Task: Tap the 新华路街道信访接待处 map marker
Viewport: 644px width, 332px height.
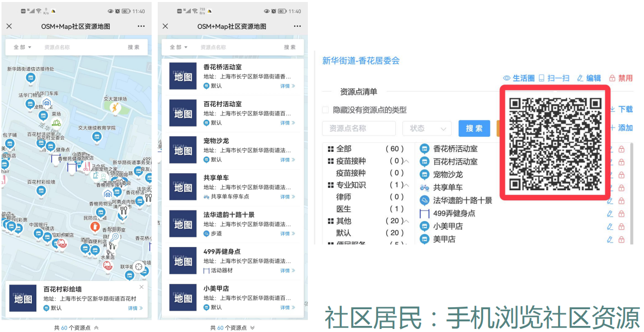Action: [x=30, y=77]
